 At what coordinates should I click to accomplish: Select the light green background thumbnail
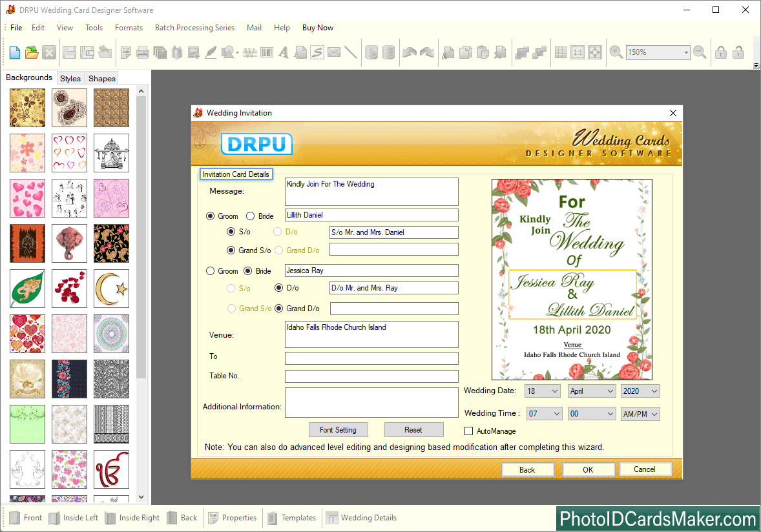pos(27,424)
